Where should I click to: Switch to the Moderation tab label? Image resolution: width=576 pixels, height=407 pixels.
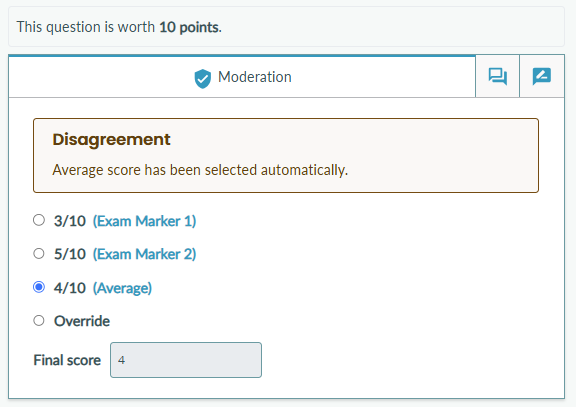(255, 77)
